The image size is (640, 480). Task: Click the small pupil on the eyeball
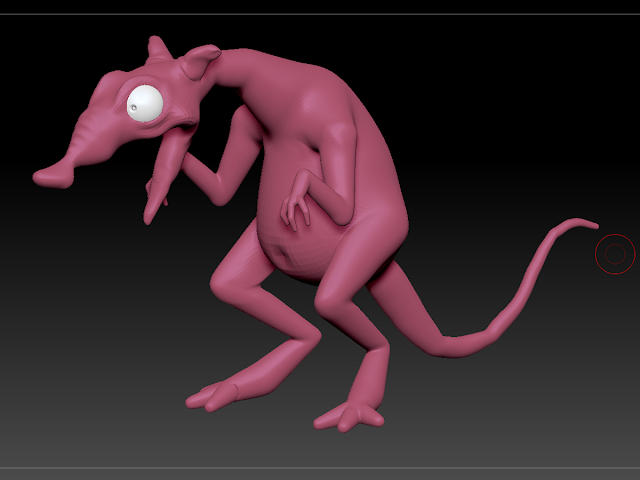click(x=133, y=108)
